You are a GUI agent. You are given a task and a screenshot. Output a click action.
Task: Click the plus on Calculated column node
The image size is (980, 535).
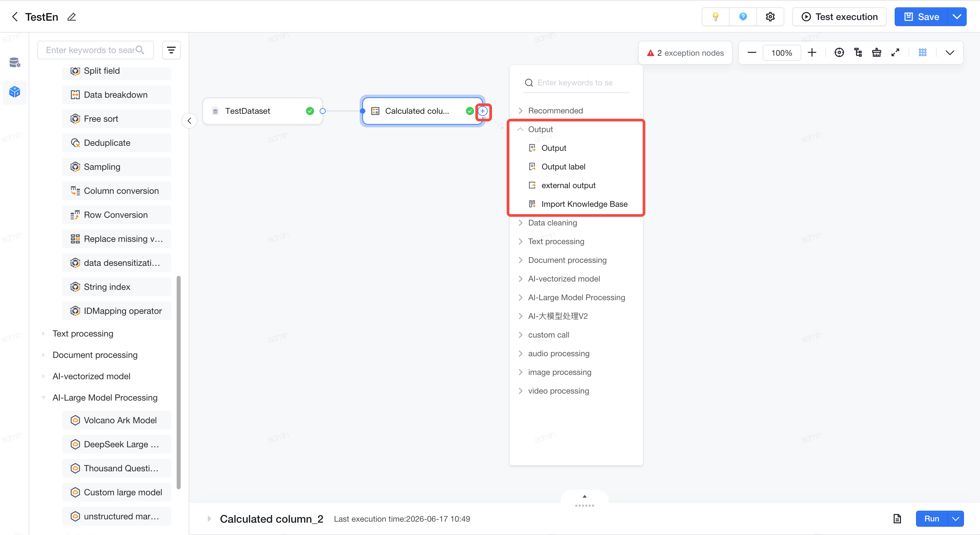click(482, 111)
